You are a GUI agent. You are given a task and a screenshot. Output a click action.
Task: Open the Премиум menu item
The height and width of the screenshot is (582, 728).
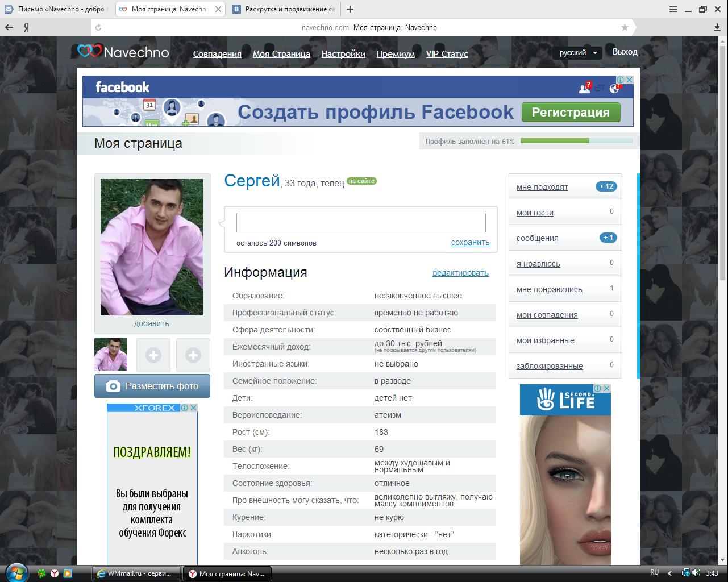[x=396, y=54]
